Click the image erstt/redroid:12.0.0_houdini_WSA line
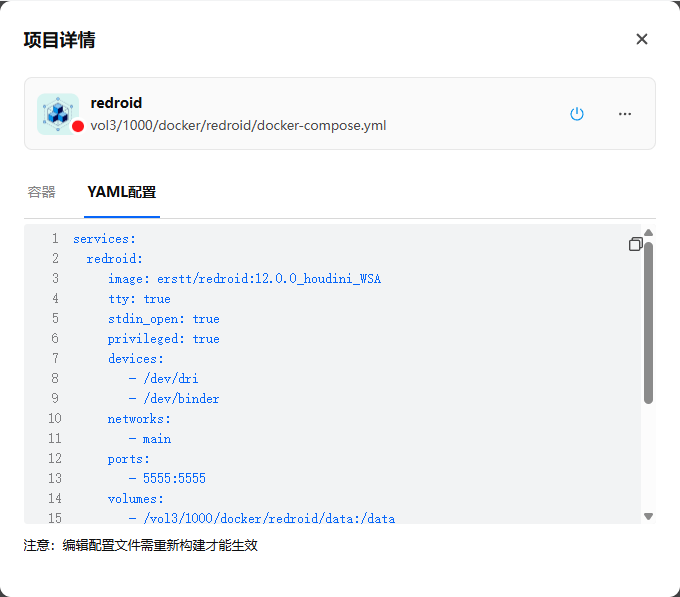The width and height of the screenshot is (680, 597). [244, 279]
